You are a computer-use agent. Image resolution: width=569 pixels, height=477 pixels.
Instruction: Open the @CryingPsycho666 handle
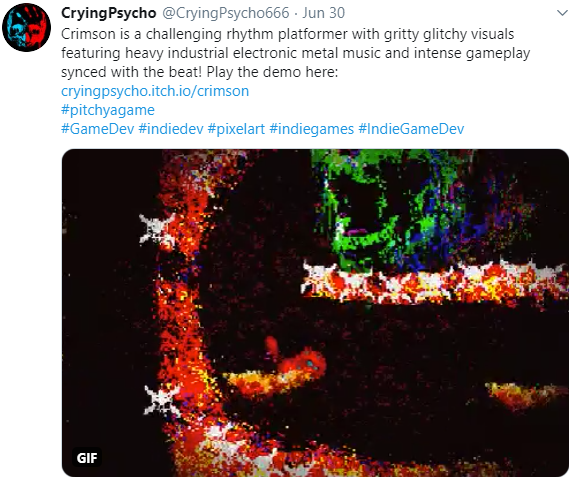click(x=225, y=13)
